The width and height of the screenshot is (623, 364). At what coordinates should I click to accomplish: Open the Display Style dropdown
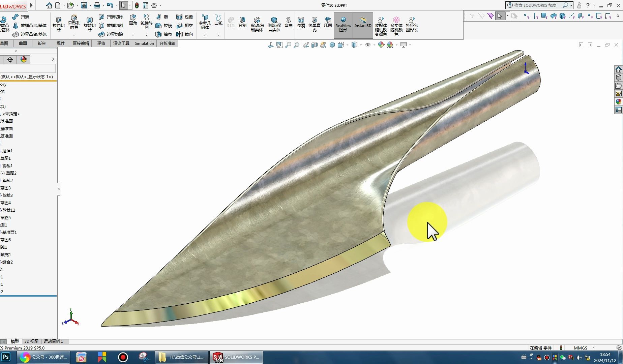tap(361, 44)
